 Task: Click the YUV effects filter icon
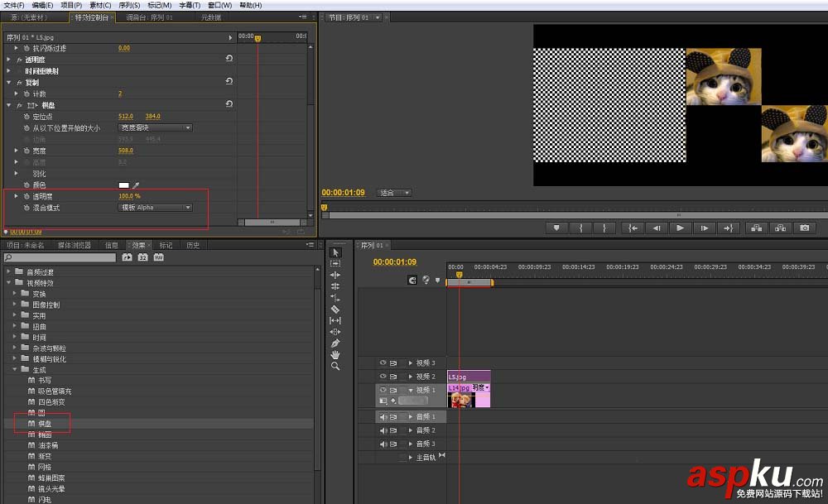coord(158,257)
